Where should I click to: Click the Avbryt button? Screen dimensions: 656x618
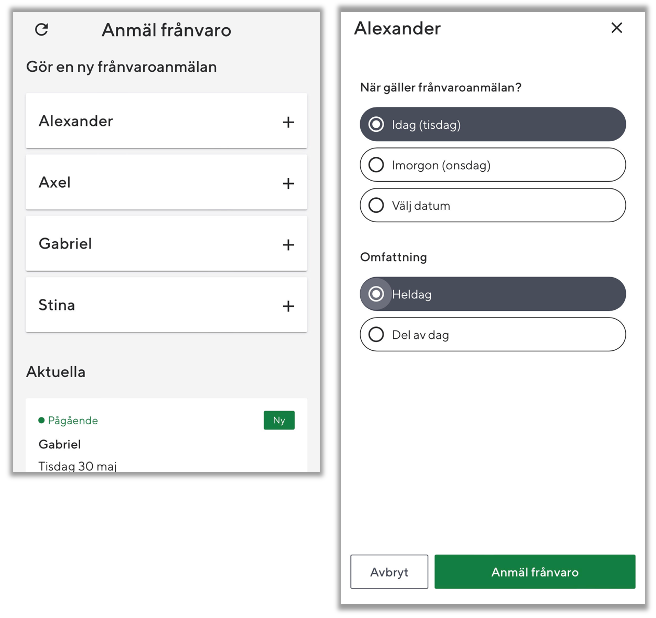[389, 572]
